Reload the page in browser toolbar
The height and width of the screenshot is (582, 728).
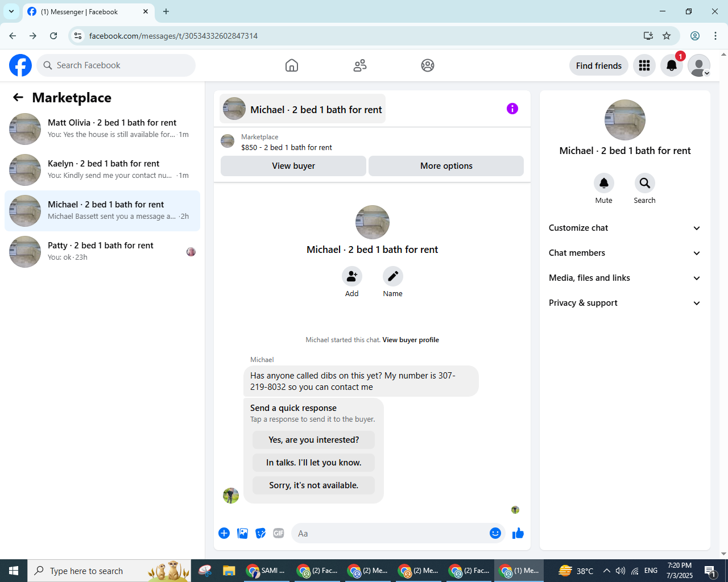(x=53, y=36)
